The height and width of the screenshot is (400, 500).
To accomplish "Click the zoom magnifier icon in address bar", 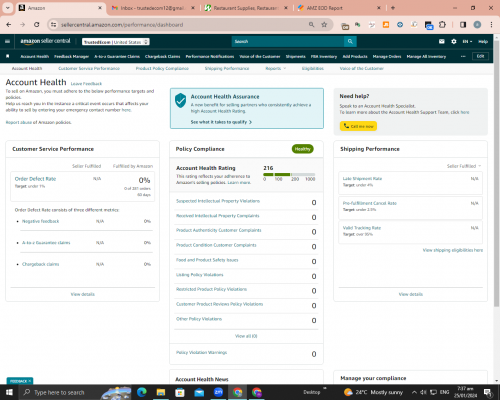I will [311, 25].
